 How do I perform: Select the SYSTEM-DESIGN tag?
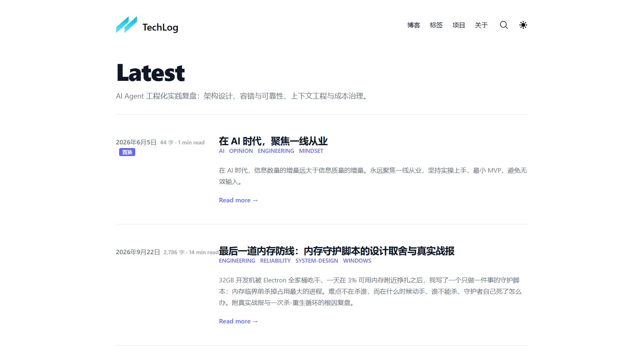pyautogui.click(x=317, y=261)
